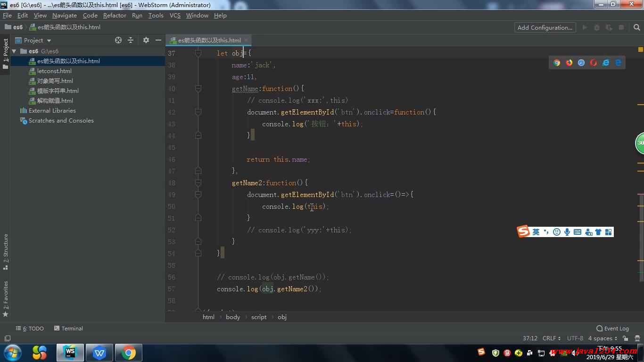
Task: Click the collapse all icon in Project panel
Action: click(131, 40)
